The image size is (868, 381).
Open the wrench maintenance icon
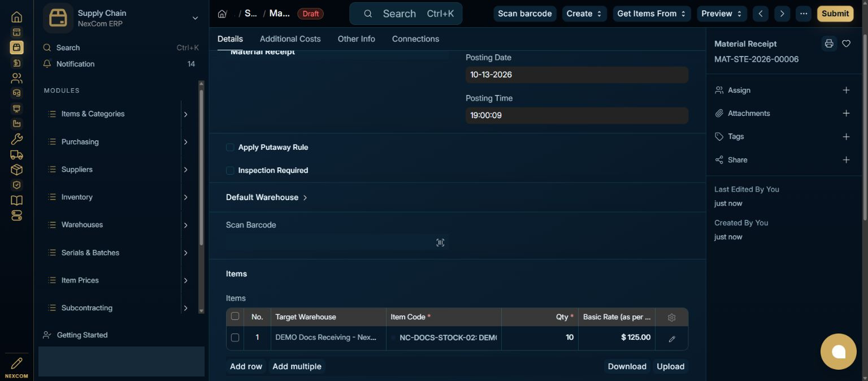click(16, 139)
